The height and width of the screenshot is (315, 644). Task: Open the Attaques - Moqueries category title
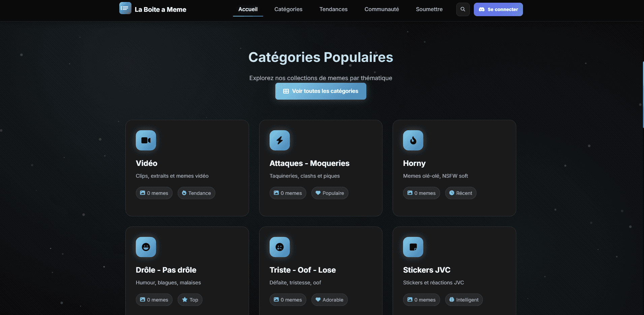point(309,163)
